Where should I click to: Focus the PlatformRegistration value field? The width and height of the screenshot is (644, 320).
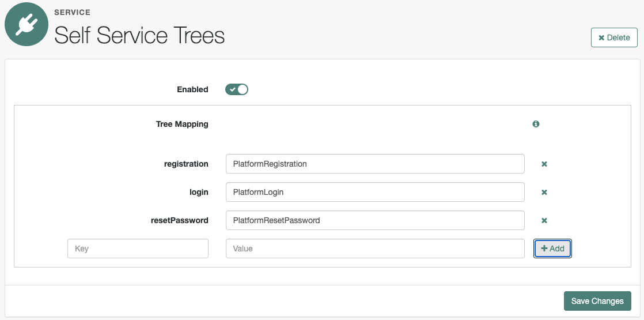375,164
